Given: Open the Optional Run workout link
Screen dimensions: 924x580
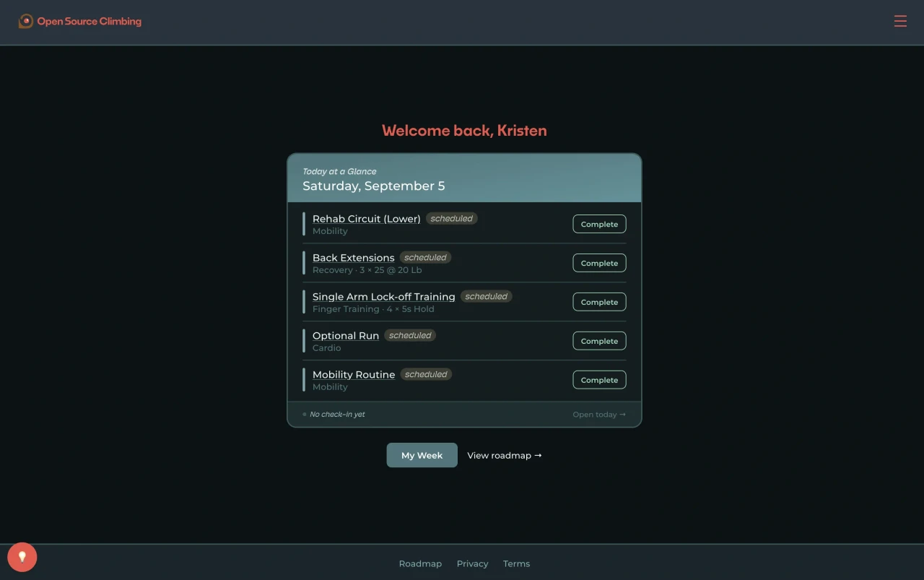Looking at the screenshot, I should pos(345,336).
